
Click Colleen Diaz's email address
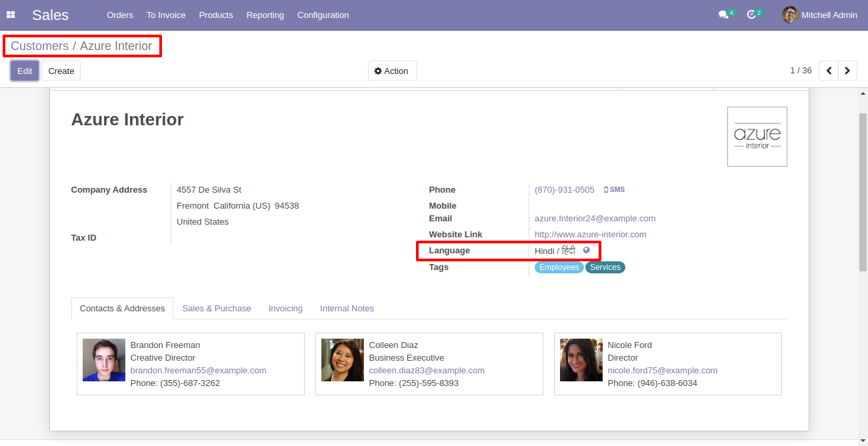coord(427,371)
